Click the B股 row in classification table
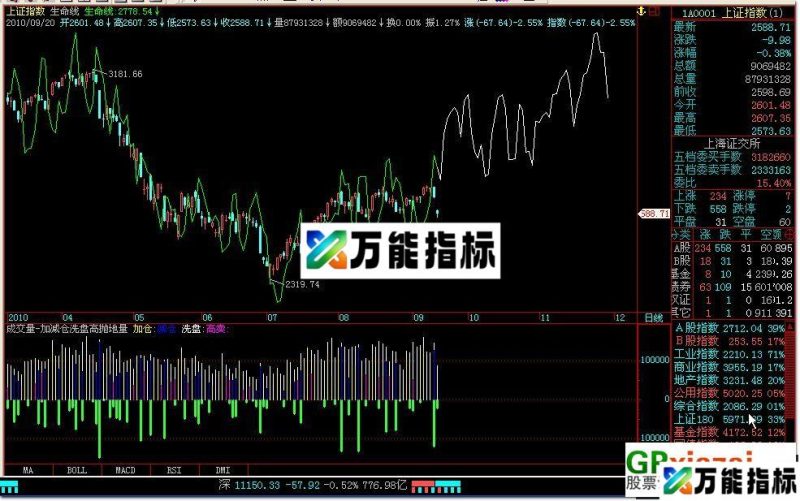Screen dimensions: 800x501 pyautogui.click(x=733, y=261)
